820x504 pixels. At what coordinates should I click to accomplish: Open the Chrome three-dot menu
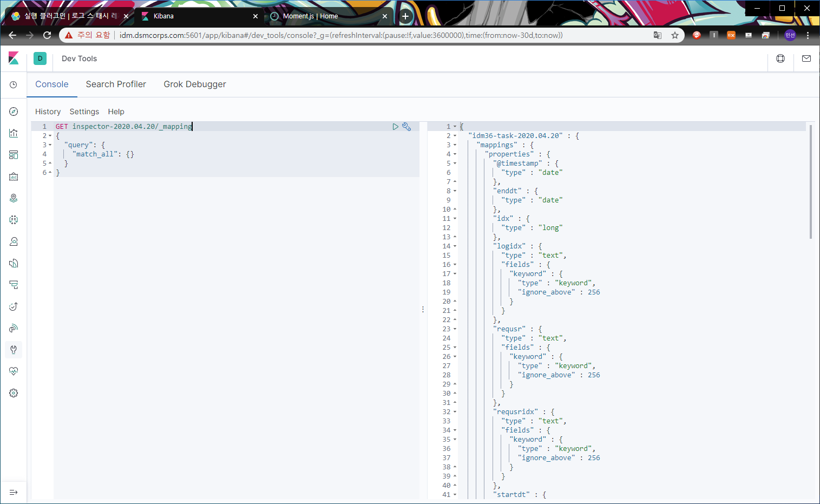[808, 35]
